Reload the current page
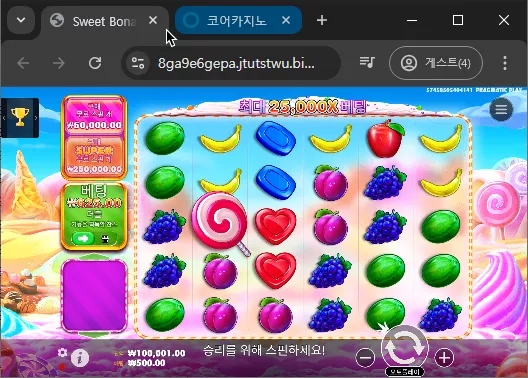 pos(95,63)
